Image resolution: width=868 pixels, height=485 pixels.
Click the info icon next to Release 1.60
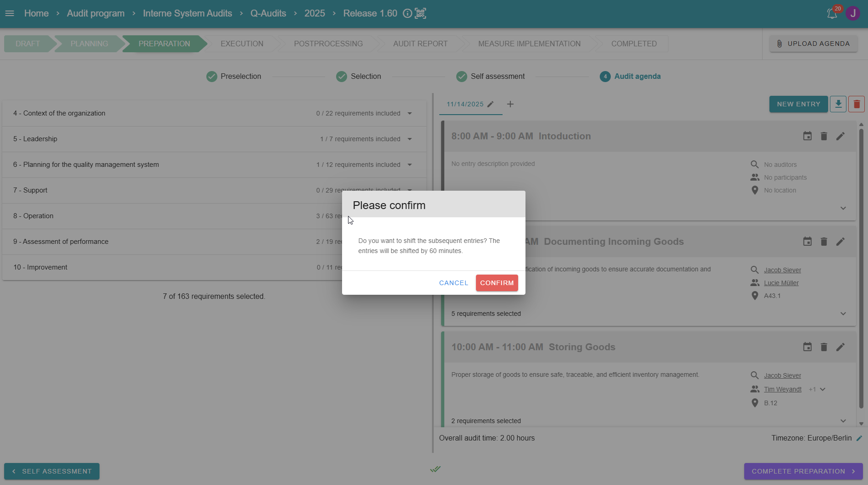click(x=407, y=13)
